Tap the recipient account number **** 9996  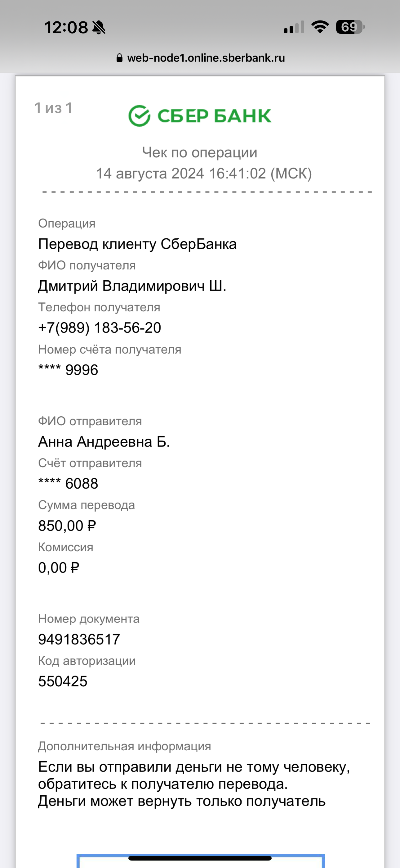[x=68, y=370]
